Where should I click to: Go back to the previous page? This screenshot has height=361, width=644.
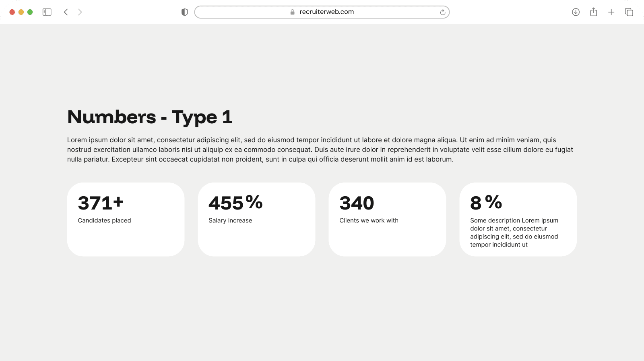point(66,12)
